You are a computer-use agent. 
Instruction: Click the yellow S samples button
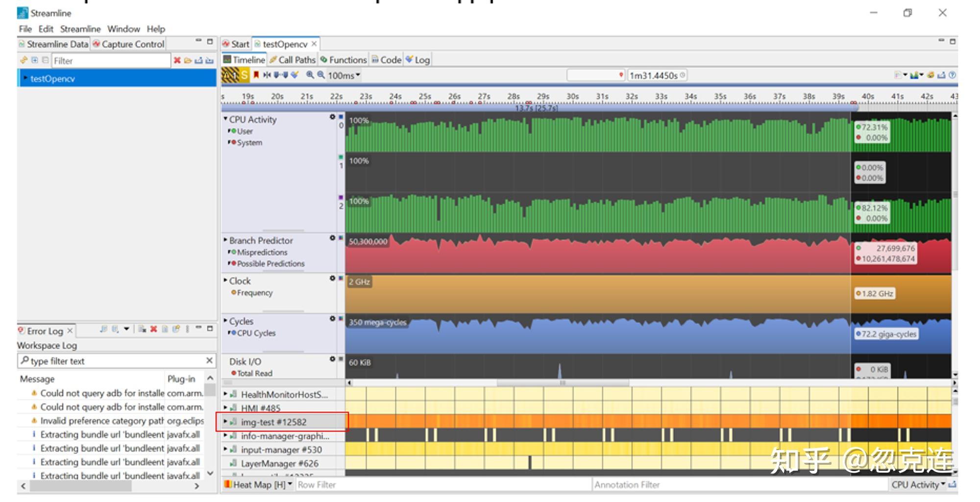(x=244, y=75)
